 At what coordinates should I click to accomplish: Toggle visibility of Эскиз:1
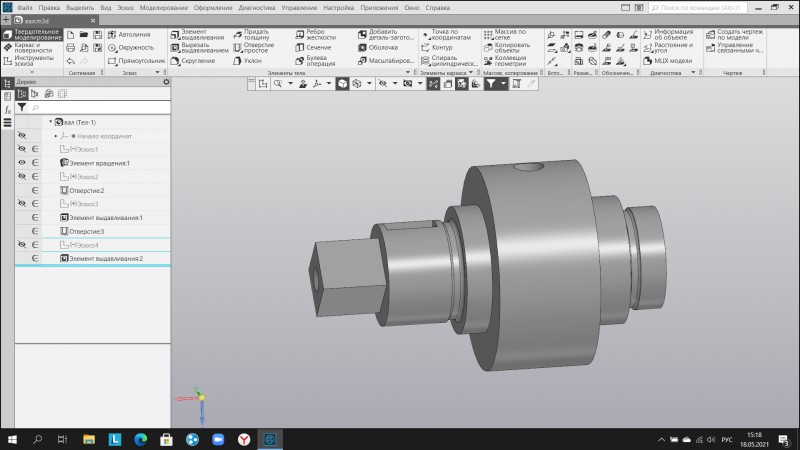22,149
